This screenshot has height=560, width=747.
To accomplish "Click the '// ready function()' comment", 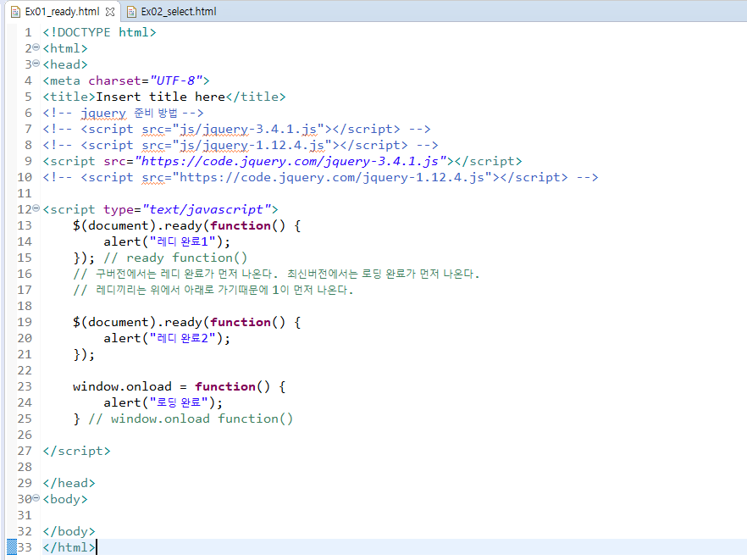I will click(176, 258).
